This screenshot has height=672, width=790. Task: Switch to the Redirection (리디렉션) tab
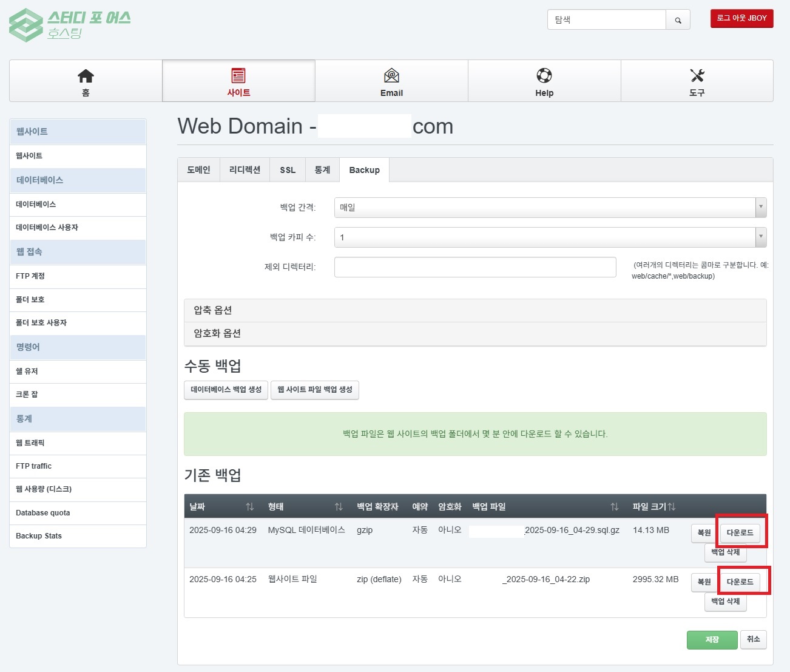click(245, 170)
